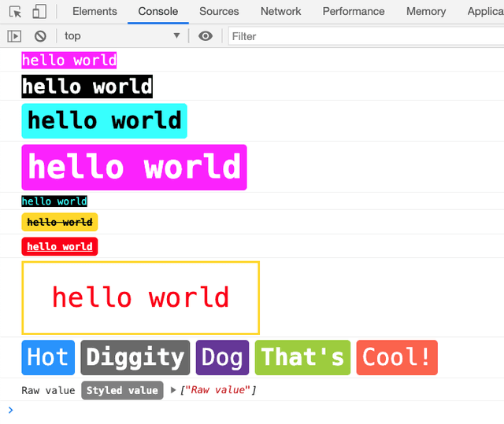Viewport: 504px width, 424px height.
Task: Activate the inspect element picker icon
Action: coord(15,12)
